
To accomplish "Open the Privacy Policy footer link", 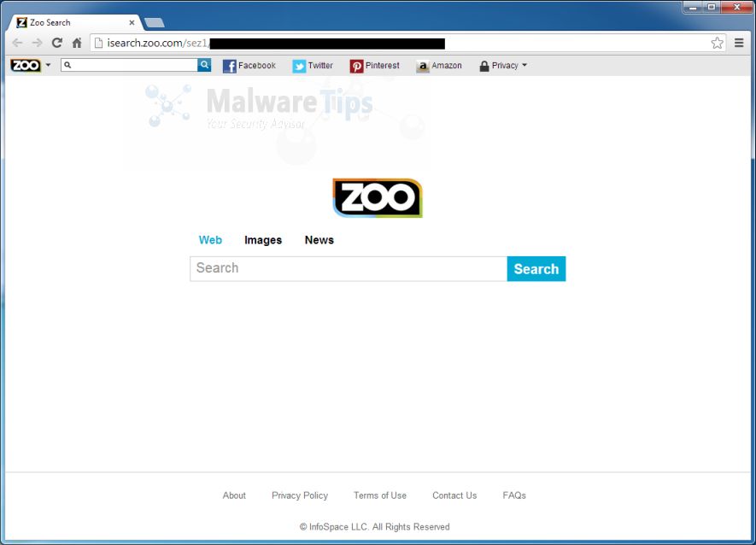I will click(300, 495).
